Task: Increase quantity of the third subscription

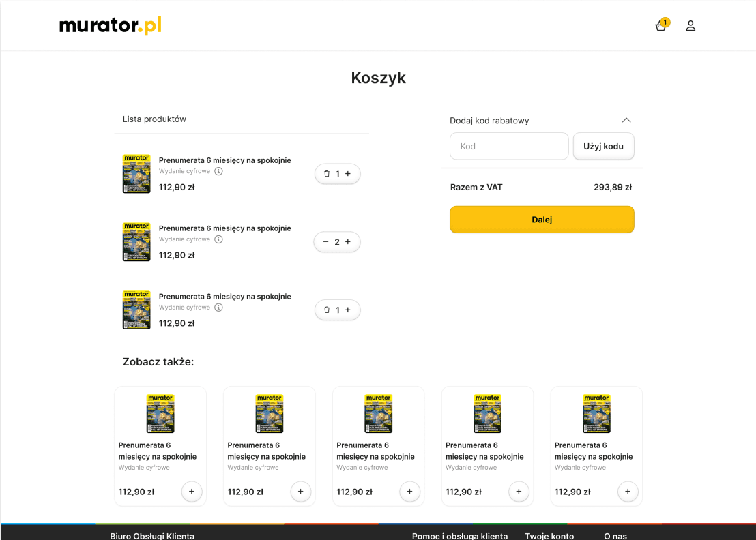Action: pyautogui.click(x=349, y=310)
